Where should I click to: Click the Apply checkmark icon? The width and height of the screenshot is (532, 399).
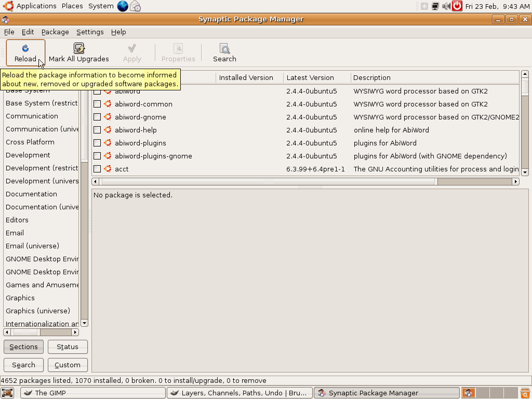[x=132, y=48]
